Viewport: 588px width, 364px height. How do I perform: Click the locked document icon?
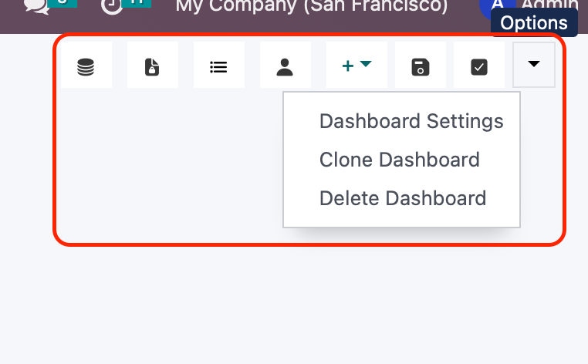pos(152,66)
